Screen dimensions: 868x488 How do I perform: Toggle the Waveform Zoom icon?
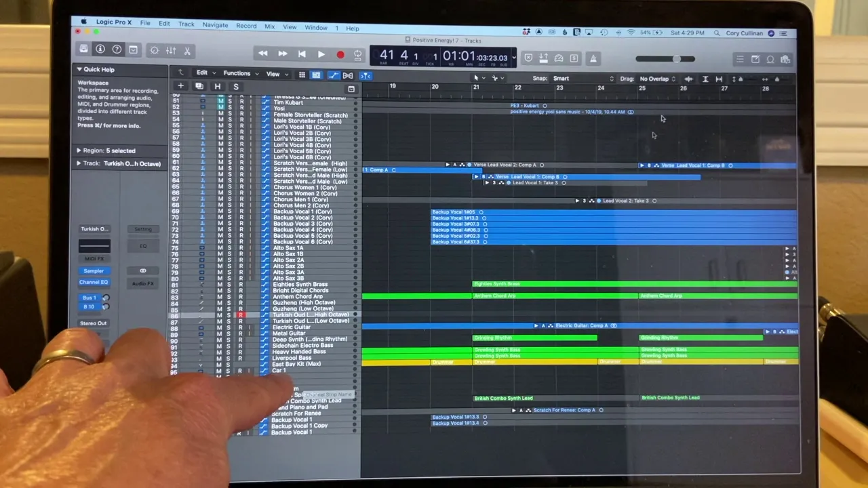point(690,79)
